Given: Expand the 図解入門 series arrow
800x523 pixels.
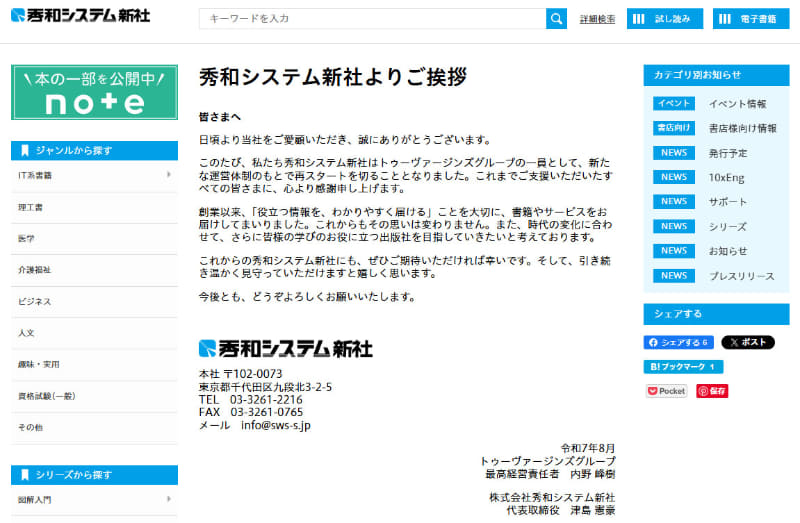Looking at the screenshot, I should click(168, 499).
